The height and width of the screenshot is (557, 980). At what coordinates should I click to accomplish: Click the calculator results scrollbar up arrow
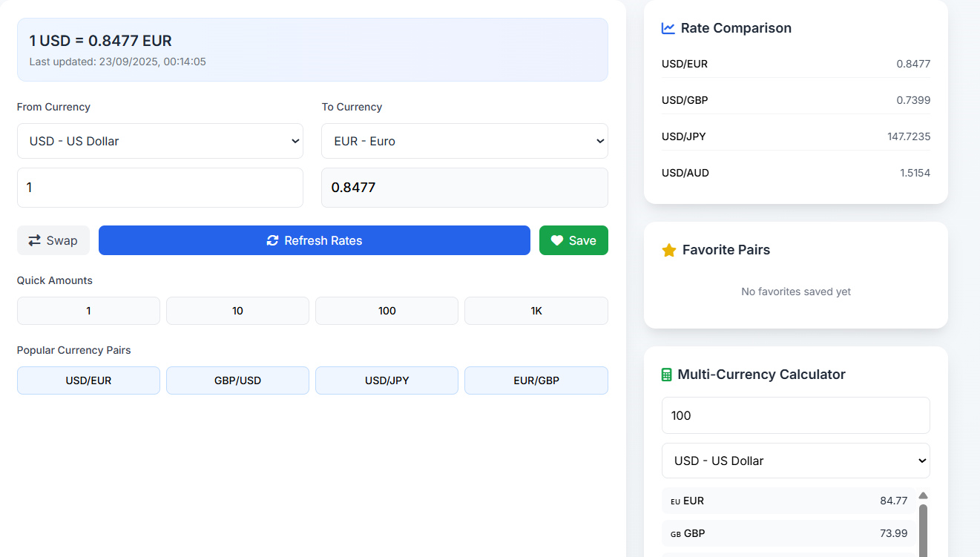click(923, 495)
